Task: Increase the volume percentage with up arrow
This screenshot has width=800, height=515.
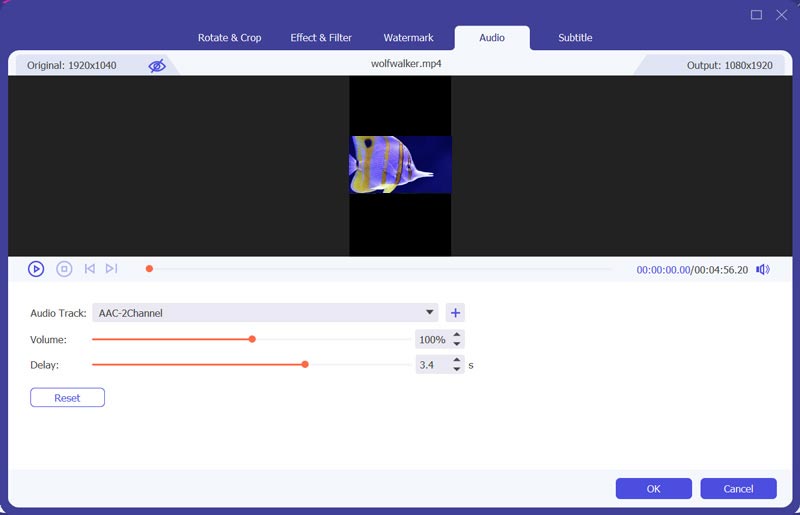Action: (x=457, y=335)
